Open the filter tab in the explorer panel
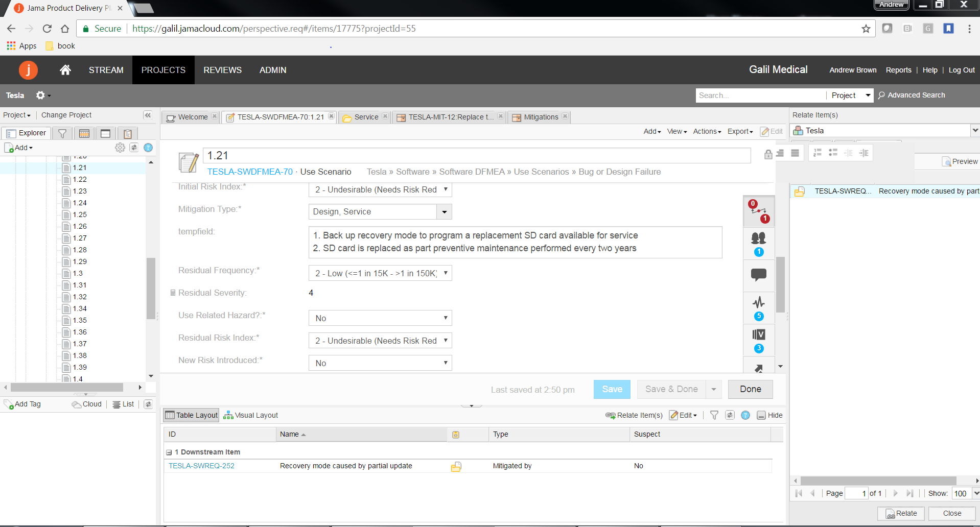Screen dimensions: 980x527 (x=62, y=133)
